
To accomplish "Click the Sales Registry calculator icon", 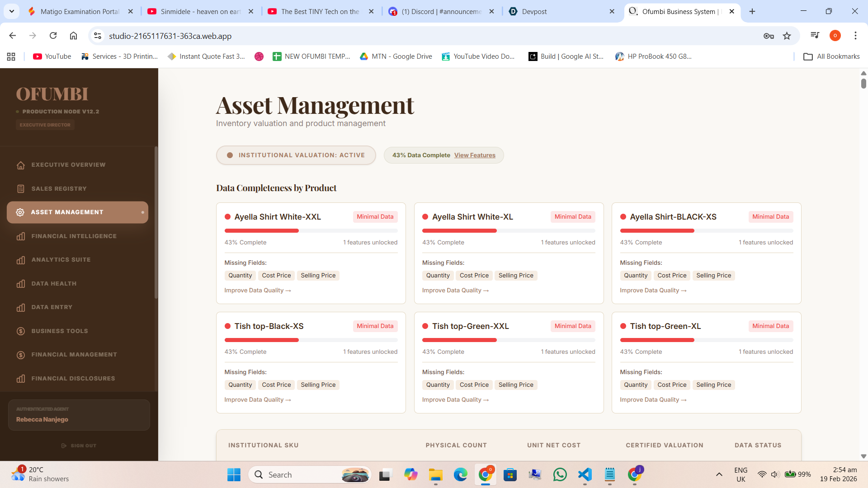I will click(x=21, y=189).
